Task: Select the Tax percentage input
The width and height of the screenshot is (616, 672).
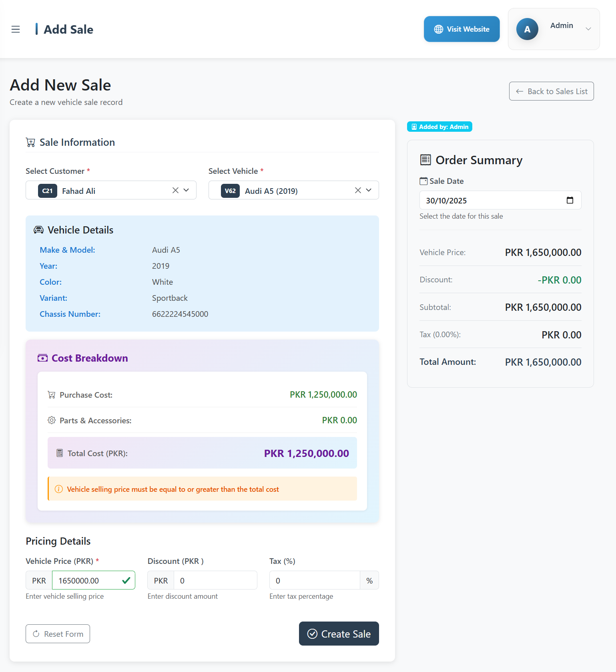Action: (x=315, y=580)
